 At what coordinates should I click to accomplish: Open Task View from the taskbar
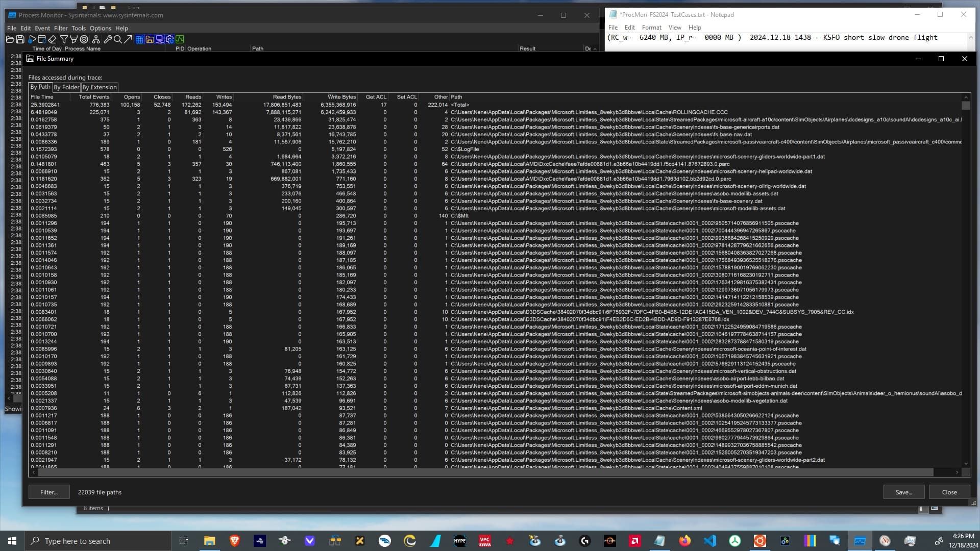click(184, 541)
